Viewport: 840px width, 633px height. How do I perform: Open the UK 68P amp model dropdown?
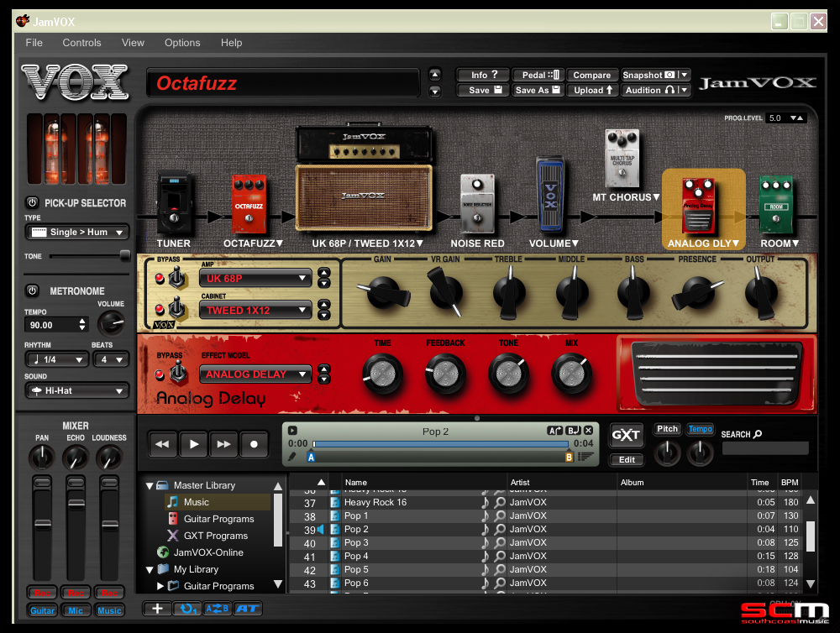pyautogui.click(x=255, y=279)
